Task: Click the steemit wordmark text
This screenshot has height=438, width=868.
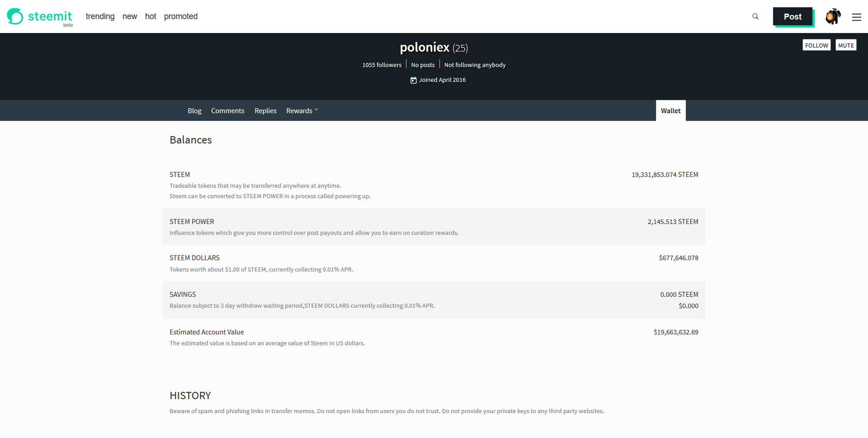Action: [x=50, y=17]
